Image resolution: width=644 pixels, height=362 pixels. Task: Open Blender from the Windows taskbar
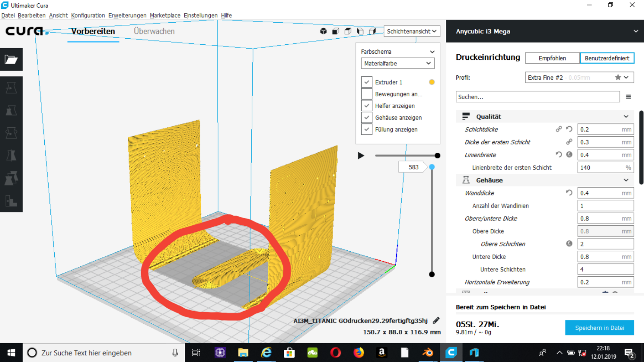(428, 352)
